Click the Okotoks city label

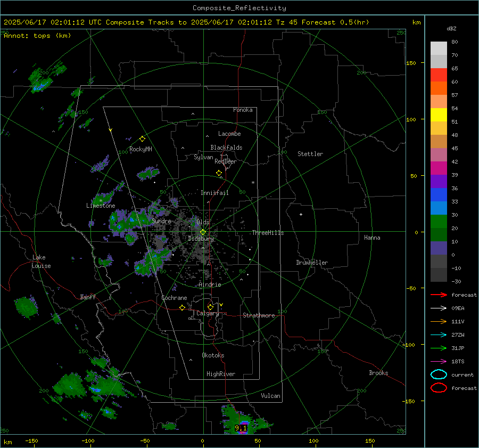[x=213, y=355]
